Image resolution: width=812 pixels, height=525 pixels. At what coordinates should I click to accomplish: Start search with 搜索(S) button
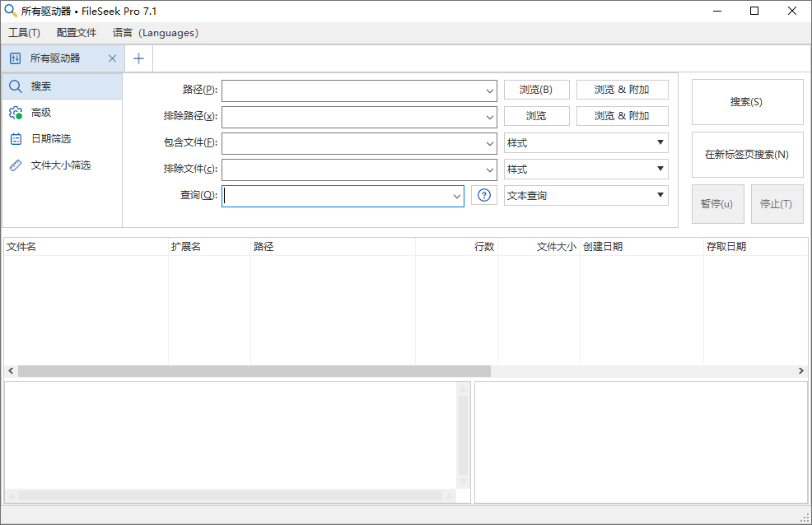747,102
